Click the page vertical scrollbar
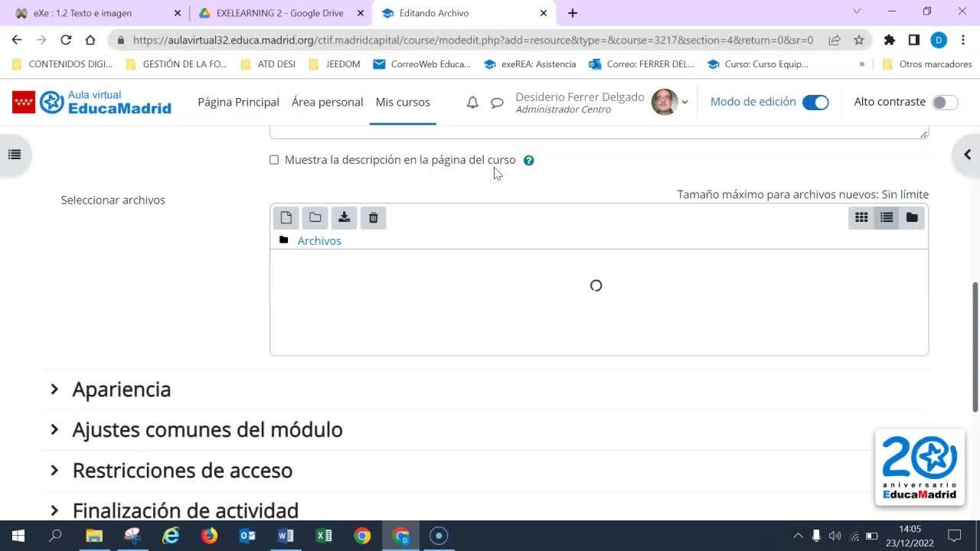This screenshot has height=551, width=980. tap(975, 347)
